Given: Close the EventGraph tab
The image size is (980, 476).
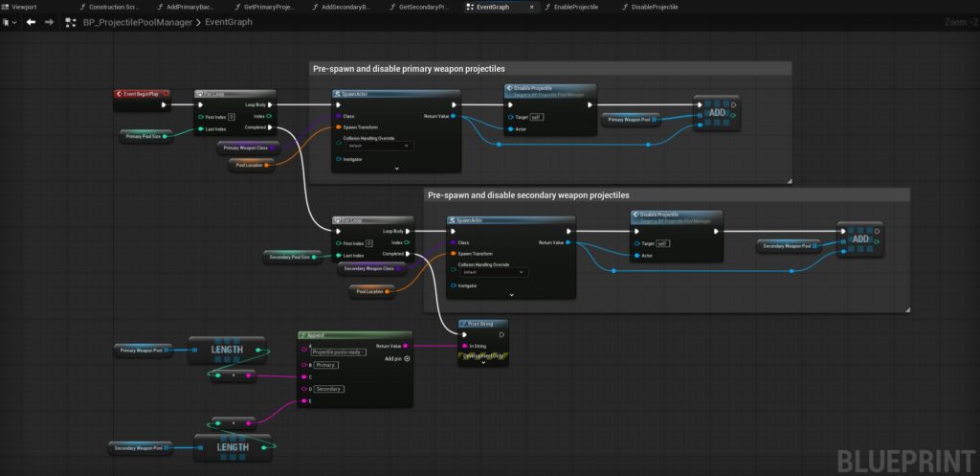Looking at the screenshot, I should 531,7.
